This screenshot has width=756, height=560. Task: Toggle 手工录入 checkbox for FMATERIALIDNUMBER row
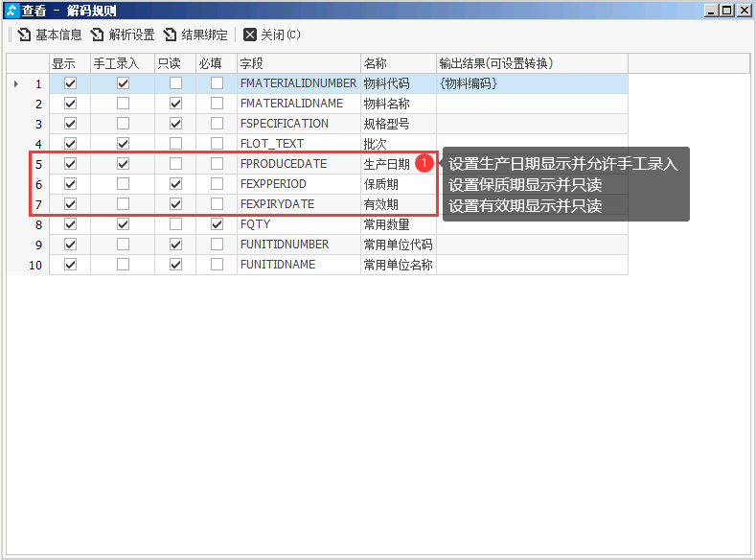[123, 83]
